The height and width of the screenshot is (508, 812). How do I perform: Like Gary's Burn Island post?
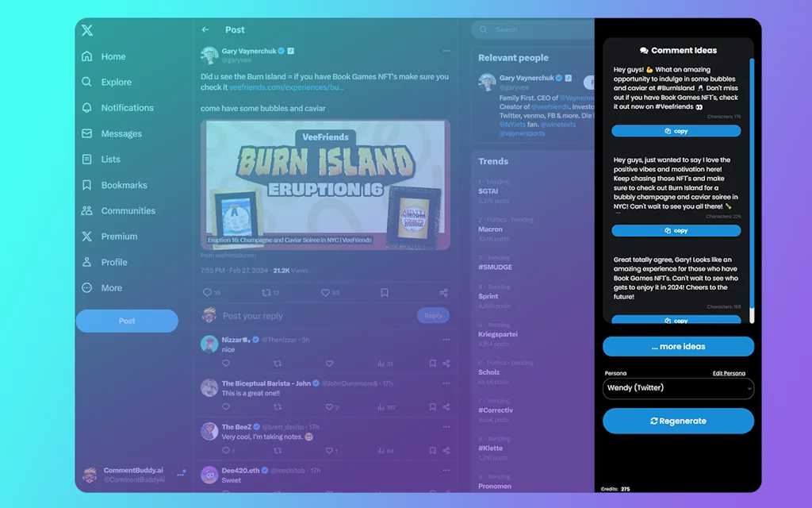325,292
